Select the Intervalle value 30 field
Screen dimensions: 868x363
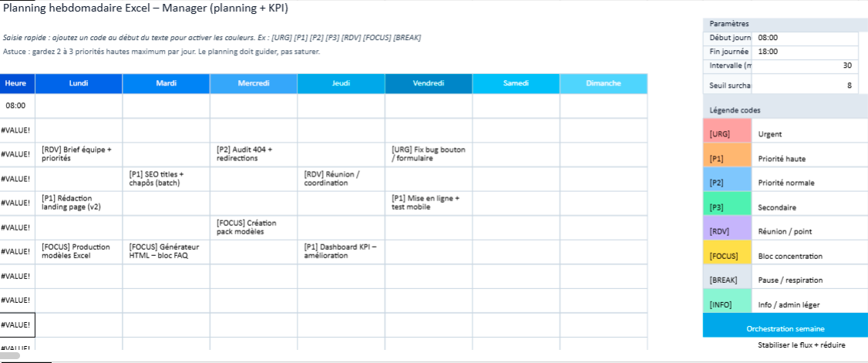(806, 66)
